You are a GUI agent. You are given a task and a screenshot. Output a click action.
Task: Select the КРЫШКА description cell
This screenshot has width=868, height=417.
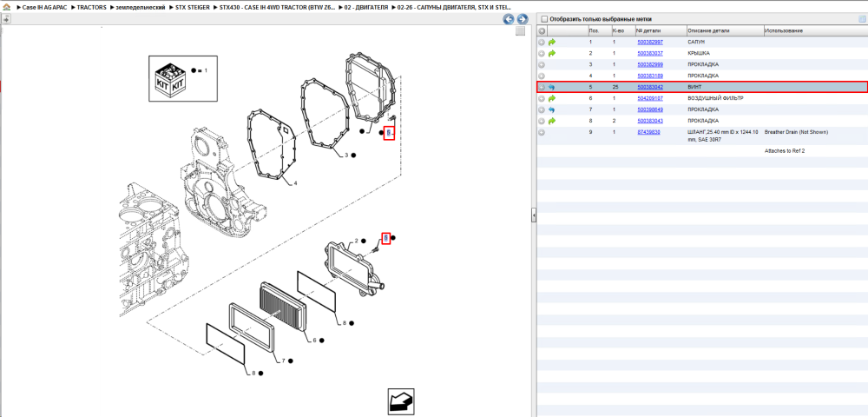(698, 53)
